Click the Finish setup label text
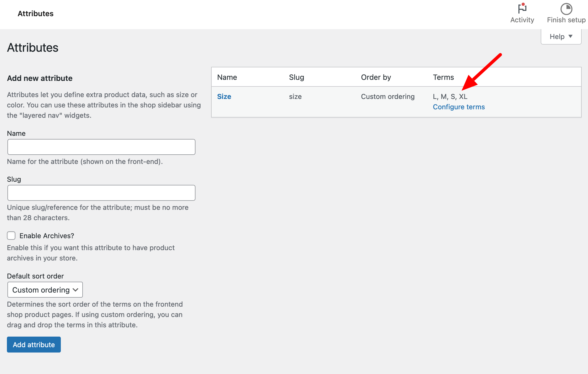The width and height of the screenshot is (588, 374). (x=566, y=20)
